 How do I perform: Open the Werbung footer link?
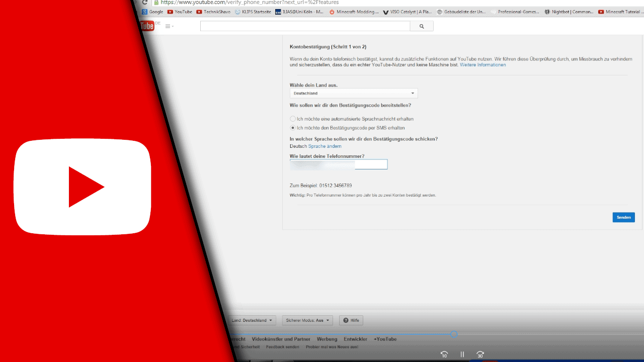coord(327,339)
